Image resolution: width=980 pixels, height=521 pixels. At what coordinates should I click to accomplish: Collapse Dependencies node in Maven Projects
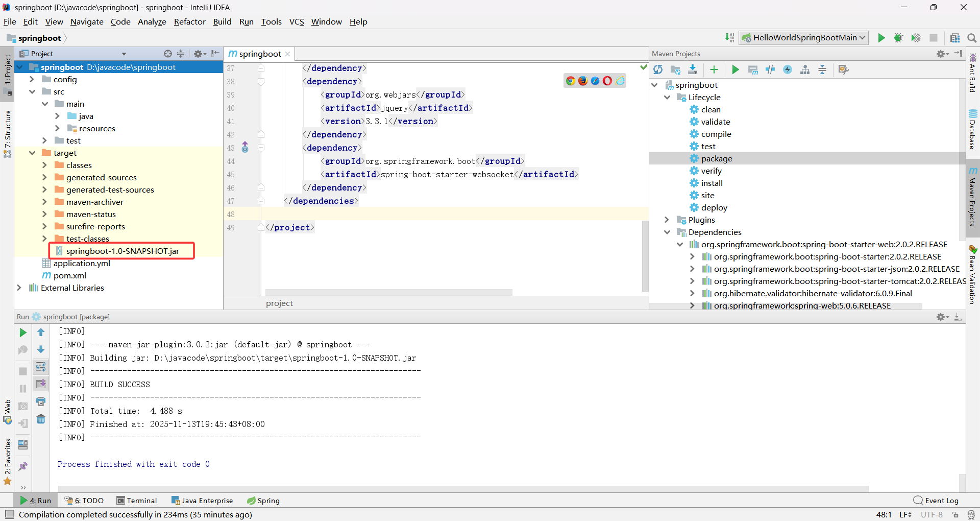coord(667,232)
